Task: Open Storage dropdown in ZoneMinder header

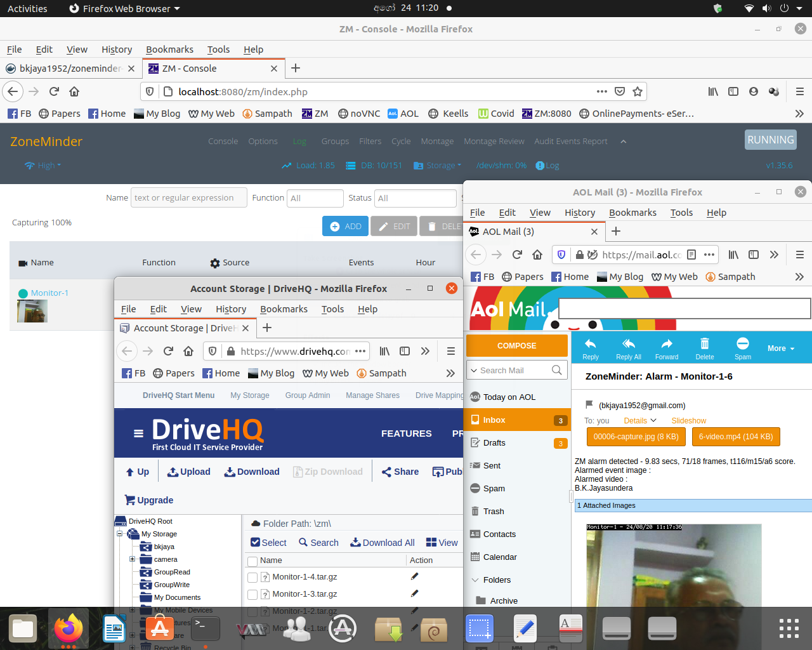Action: (x=438, y=166)
